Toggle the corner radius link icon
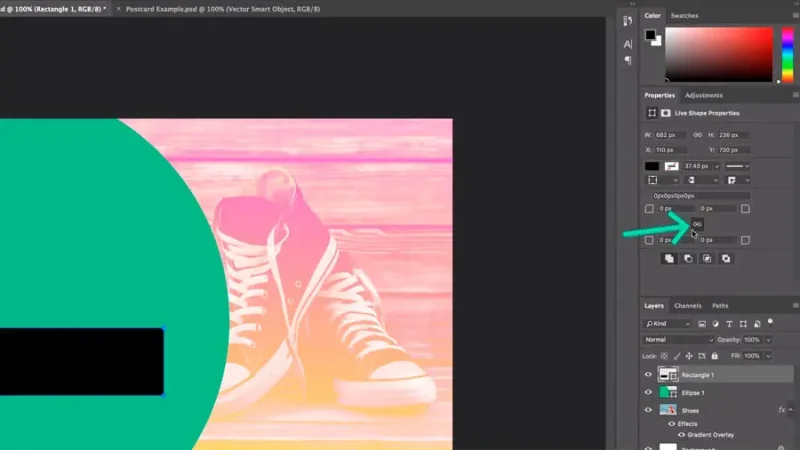This screenshot has width=800, height=450. pos(697,224)
